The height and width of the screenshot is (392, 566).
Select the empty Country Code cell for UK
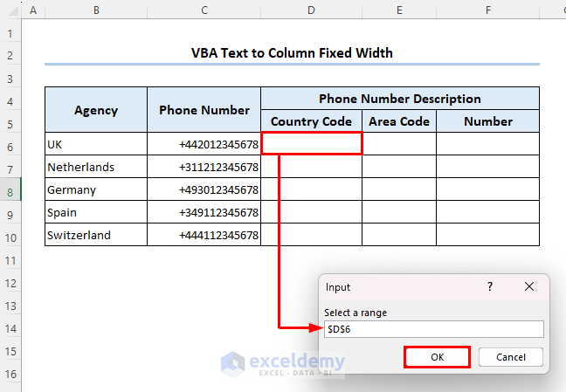point(311,144)
